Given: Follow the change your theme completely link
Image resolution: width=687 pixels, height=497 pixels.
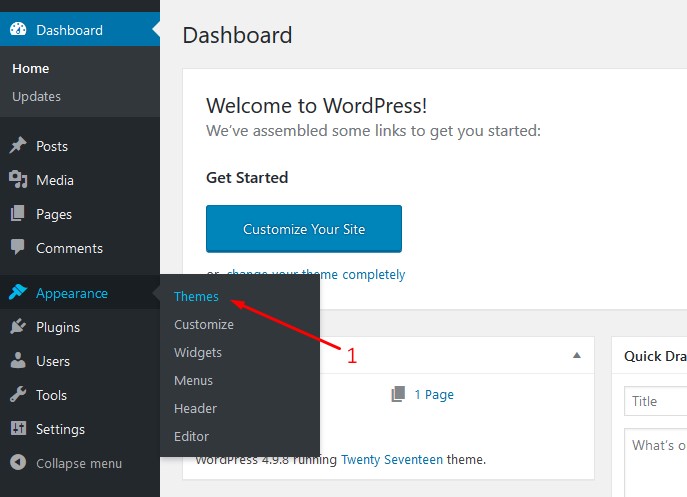Looking at the screenshot, I should point(315,275).
